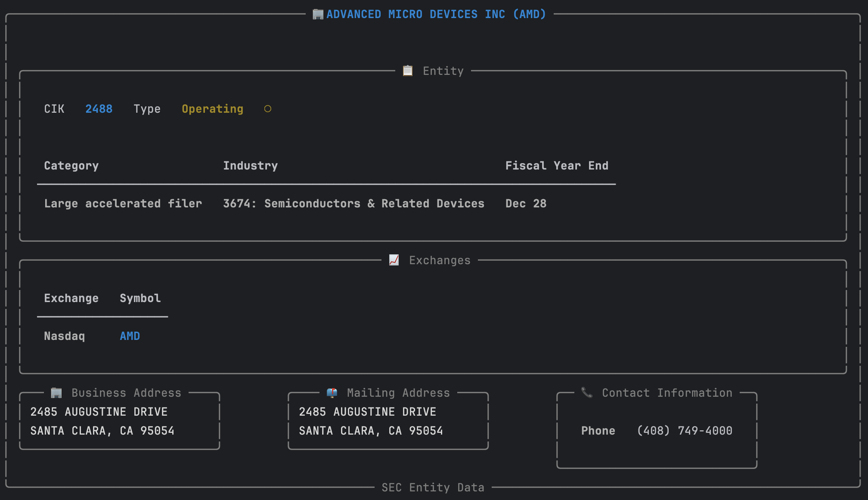Image resolution: width=868 pixels, height=500 pixels.
Task: Click the Phone label
Action: (x=598, y=431)
